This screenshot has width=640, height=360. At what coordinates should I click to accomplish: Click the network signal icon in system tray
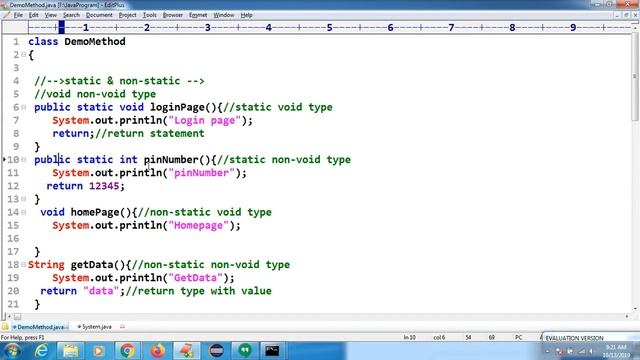(581, 351)
